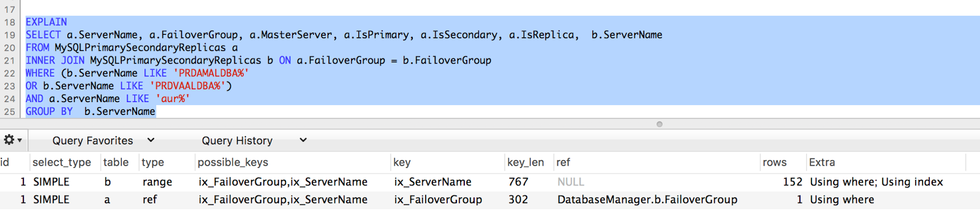
Task: Click the rows column header
Action: click(x=774, y=162)
